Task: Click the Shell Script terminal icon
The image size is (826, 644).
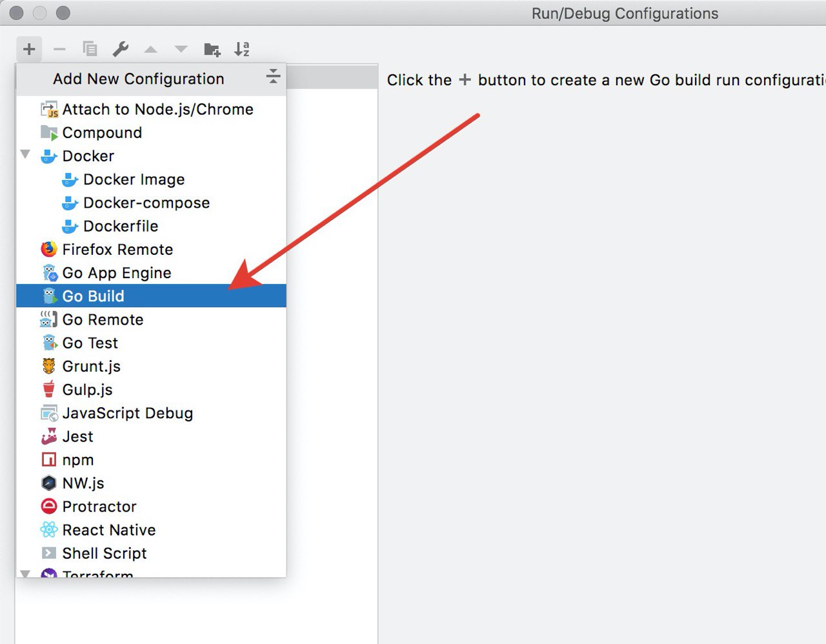Action: [x=49, y=553]
